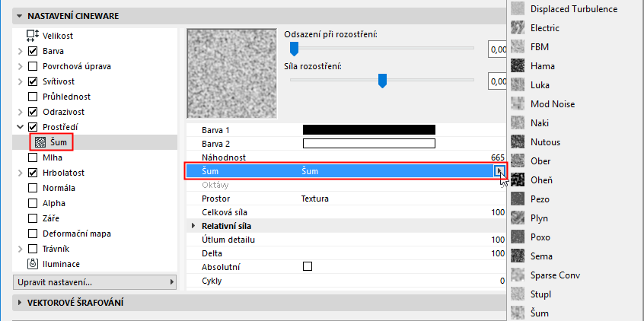
Task: Pick the Luka noise thumbnail
Action: click(x=518, y=85)
